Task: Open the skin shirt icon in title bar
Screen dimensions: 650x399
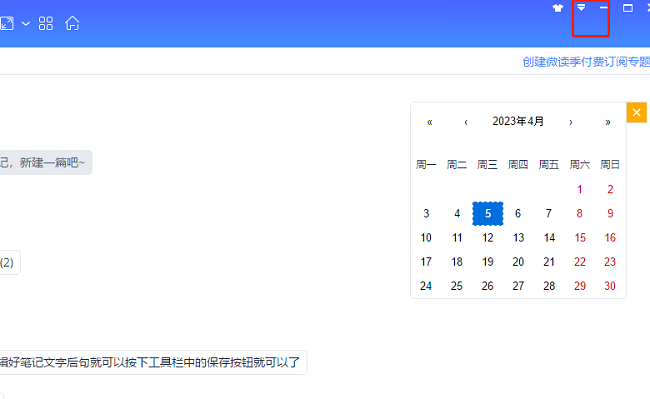Action: (558, 8)
